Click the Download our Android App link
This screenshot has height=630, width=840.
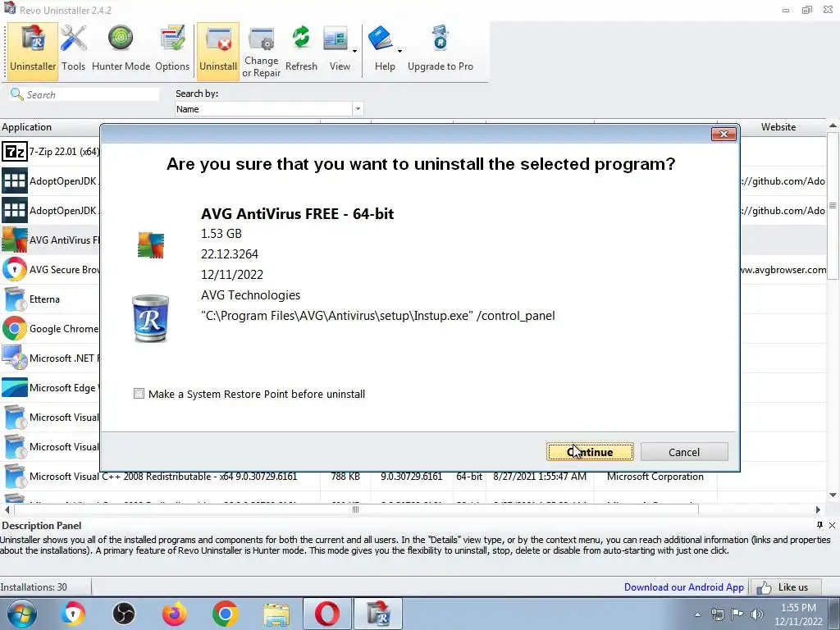click(683, 587)
